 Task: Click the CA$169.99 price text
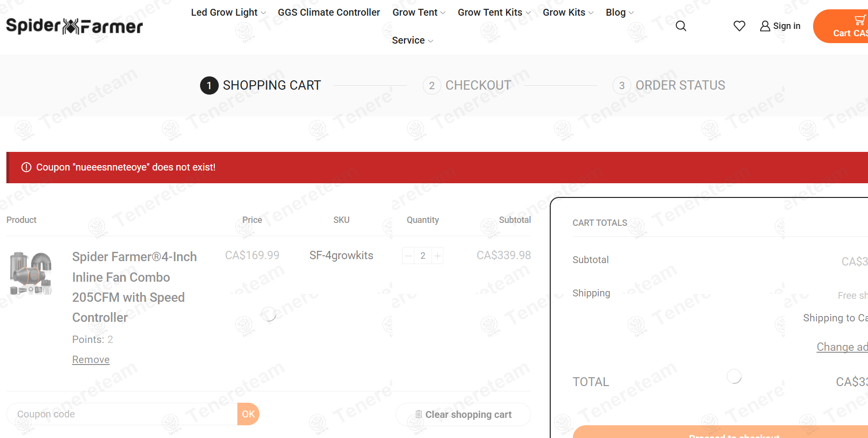252,255
